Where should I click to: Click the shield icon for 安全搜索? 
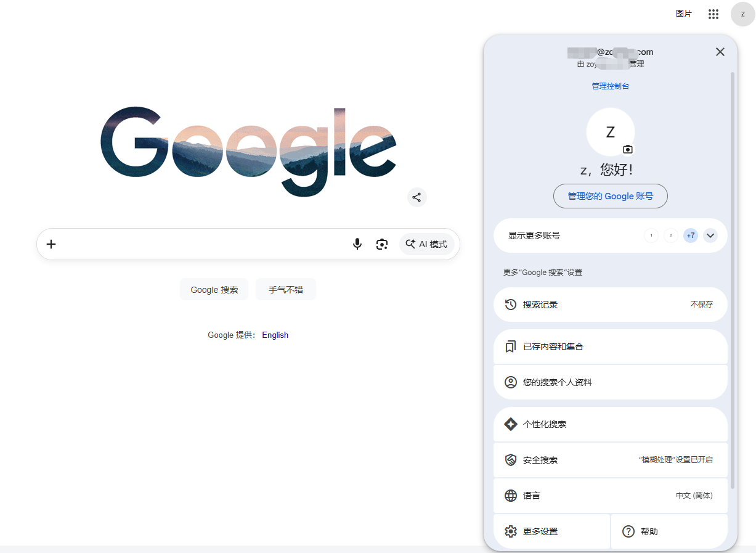click(x=511, y=460)
